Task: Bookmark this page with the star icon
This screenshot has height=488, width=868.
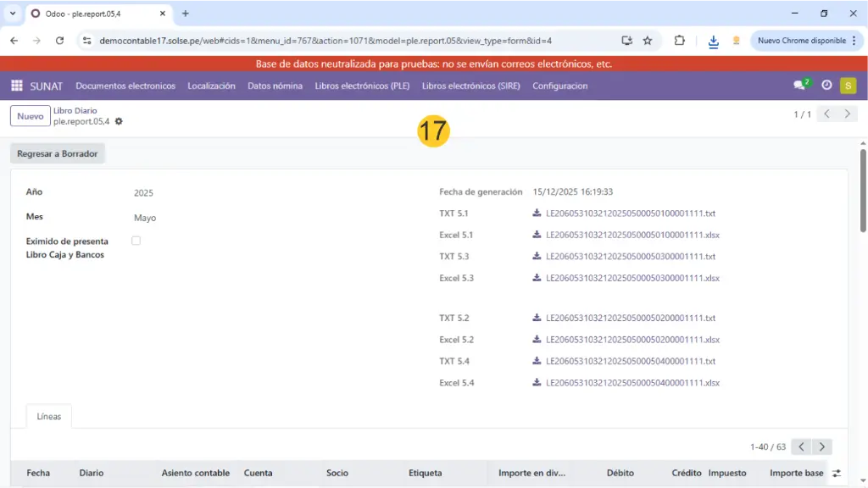Action: click(648, 41)
